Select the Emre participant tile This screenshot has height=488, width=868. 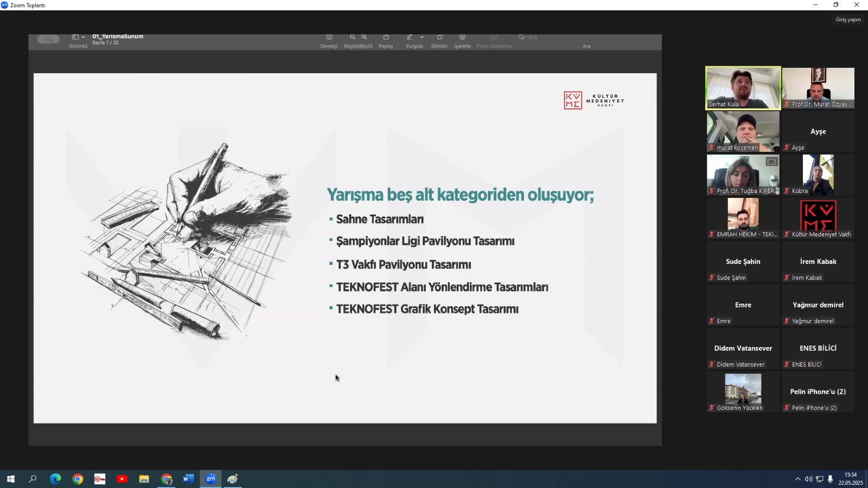(743, 305)
